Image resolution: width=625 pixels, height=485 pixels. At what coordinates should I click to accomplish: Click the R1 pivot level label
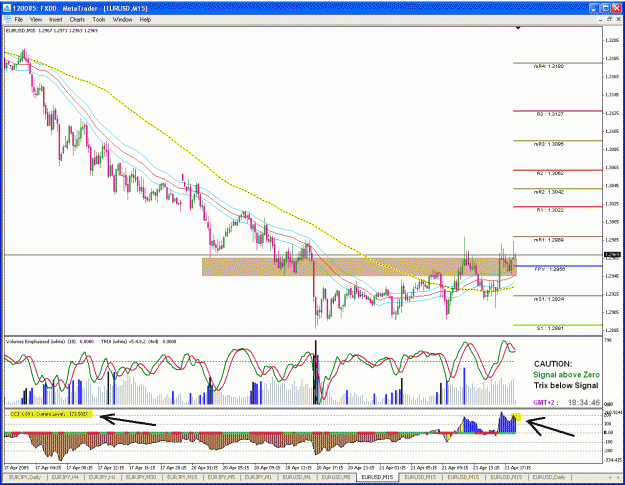[550, 210]
